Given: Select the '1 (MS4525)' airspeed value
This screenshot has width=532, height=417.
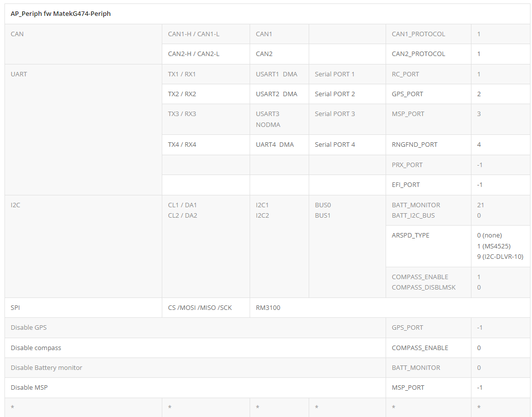Looking at the screenshot, I should [x=494, y=246].
